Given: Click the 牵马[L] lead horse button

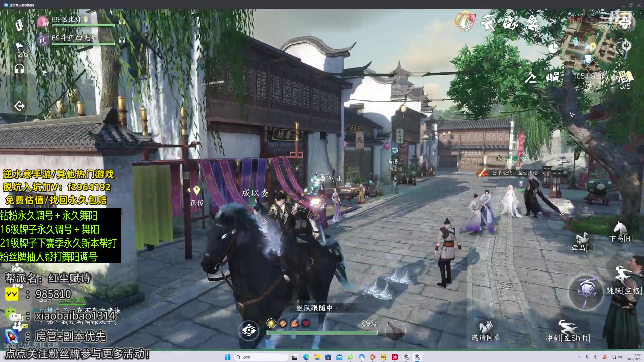Looking at the screenshot, I should 583,242.
